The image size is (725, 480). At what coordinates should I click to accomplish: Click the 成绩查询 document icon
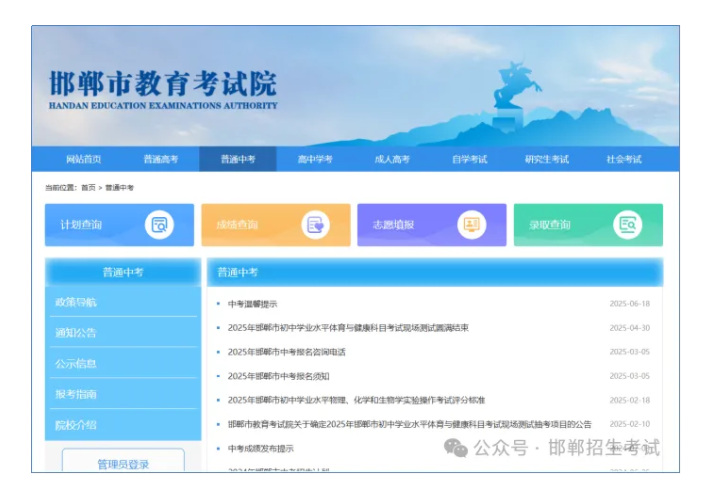click(316, 225)
